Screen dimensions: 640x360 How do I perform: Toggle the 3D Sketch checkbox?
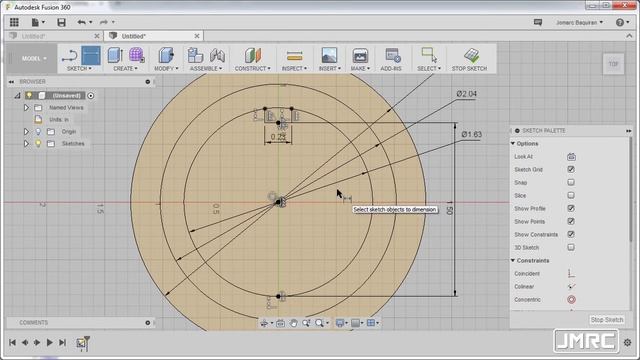click(x=571, y=247)
